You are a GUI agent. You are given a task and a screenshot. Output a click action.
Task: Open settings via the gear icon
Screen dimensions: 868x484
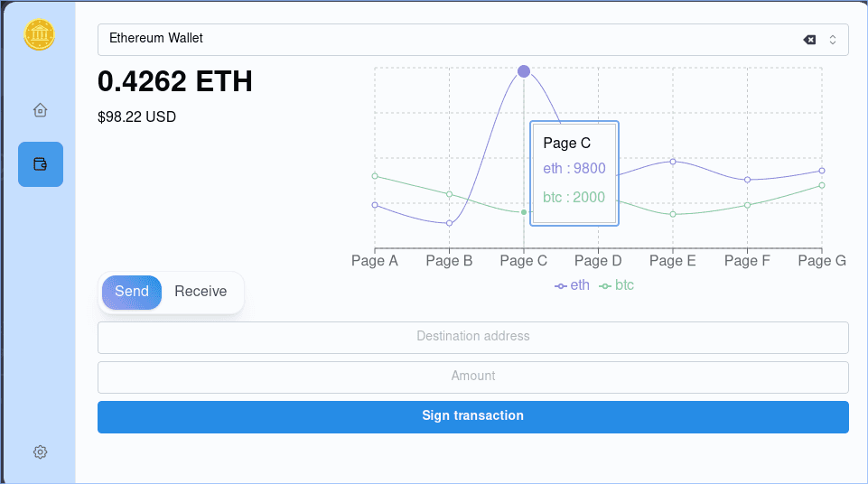[x=40, y=452]
